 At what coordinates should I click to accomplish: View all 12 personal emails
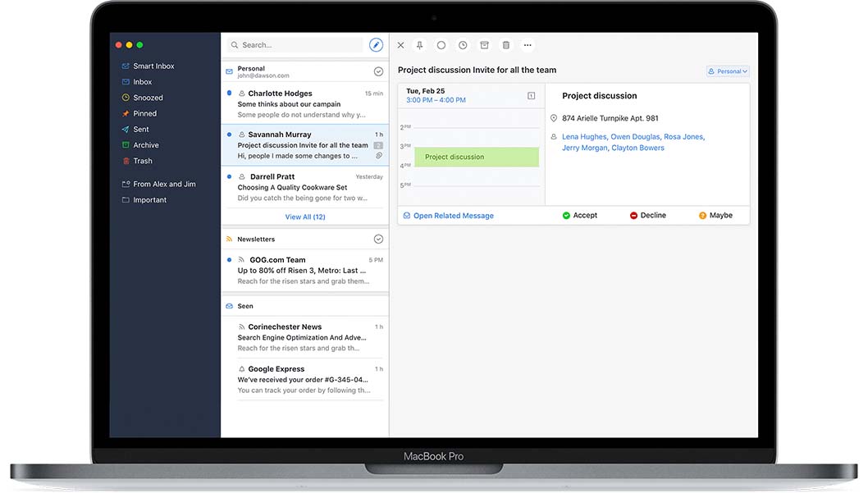click(x=304, y=217)
